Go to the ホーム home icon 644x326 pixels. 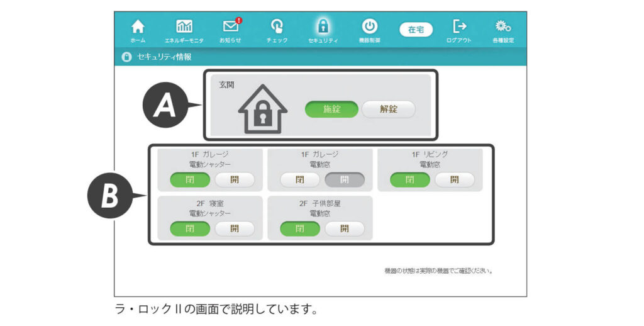coord(138,27)
